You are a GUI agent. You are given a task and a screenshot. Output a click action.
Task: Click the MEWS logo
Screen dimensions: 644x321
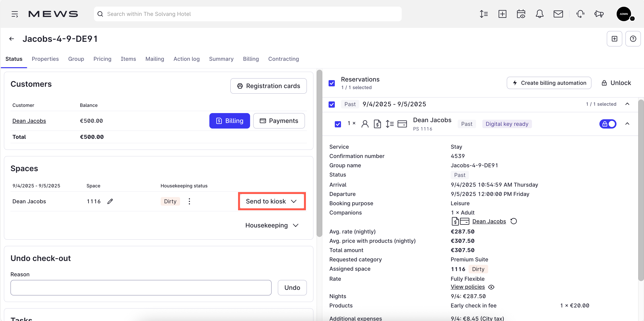[x=53, y=14]
